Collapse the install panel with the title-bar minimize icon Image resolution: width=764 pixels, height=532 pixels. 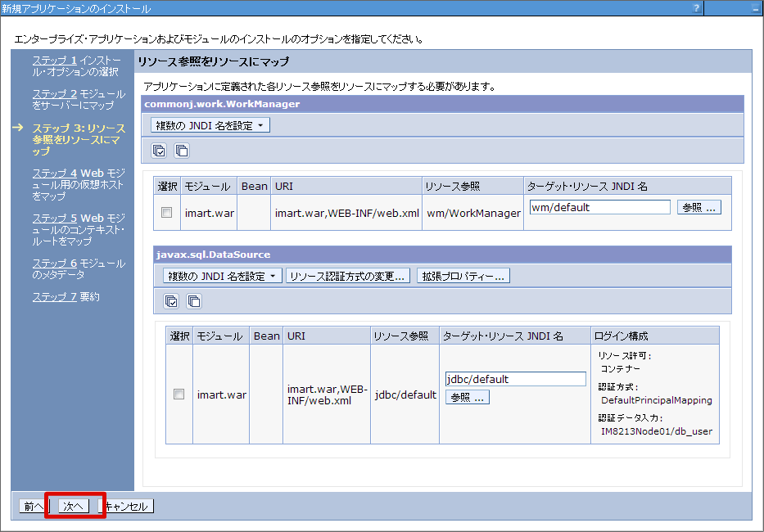[x=754, y=8]
